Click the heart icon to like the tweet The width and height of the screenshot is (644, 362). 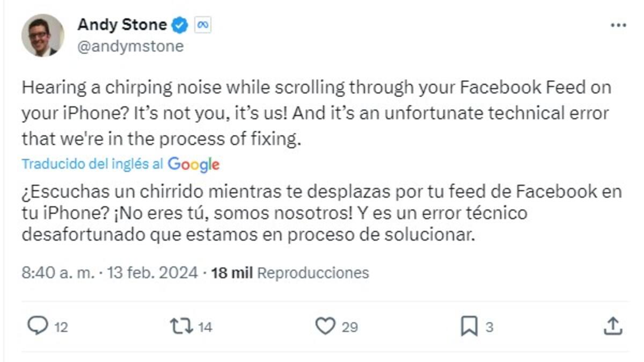(326, 325)
